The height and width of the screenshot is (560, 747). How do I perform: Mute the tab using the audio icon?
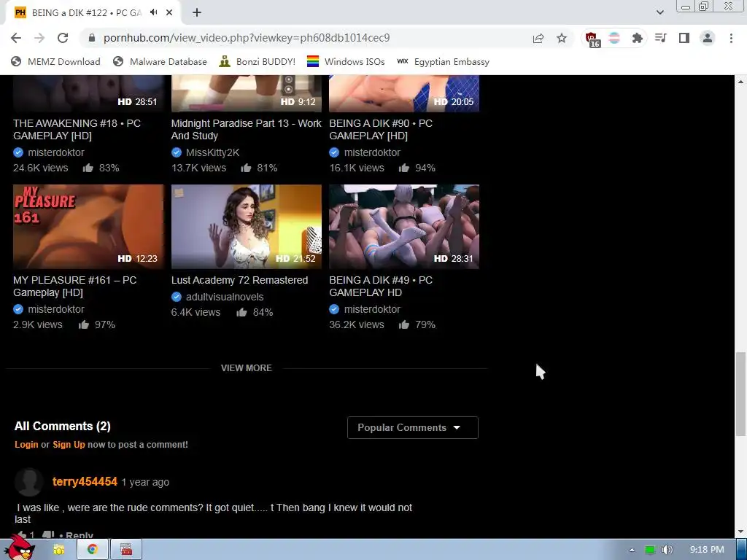pos(153,12)
